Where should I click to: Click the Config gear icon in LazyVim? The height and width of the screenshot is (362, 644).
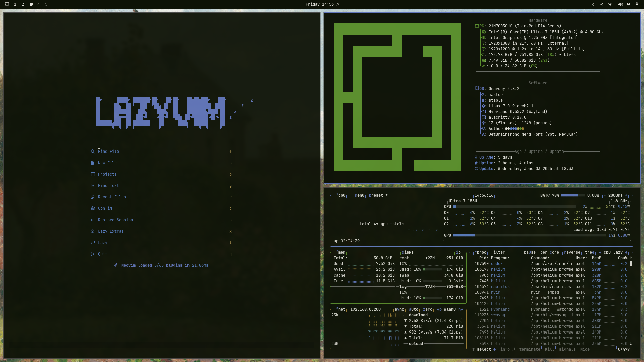click(93, 208)
